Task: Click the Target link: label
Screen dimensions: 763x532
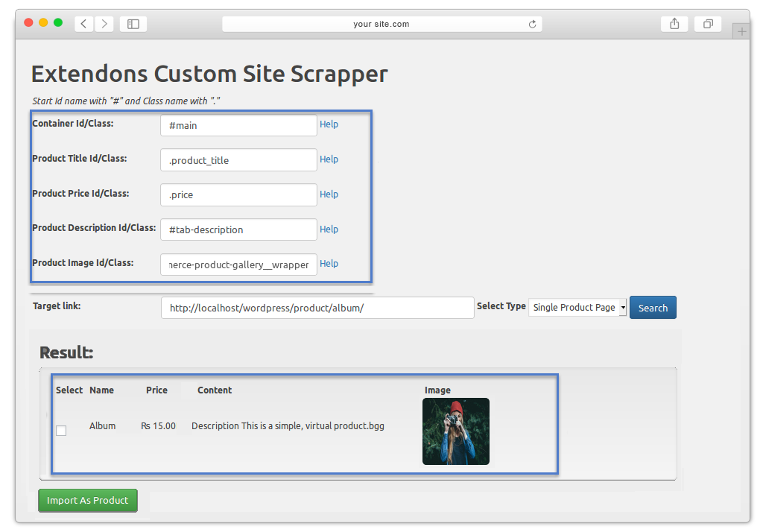Action: [57, 305]
